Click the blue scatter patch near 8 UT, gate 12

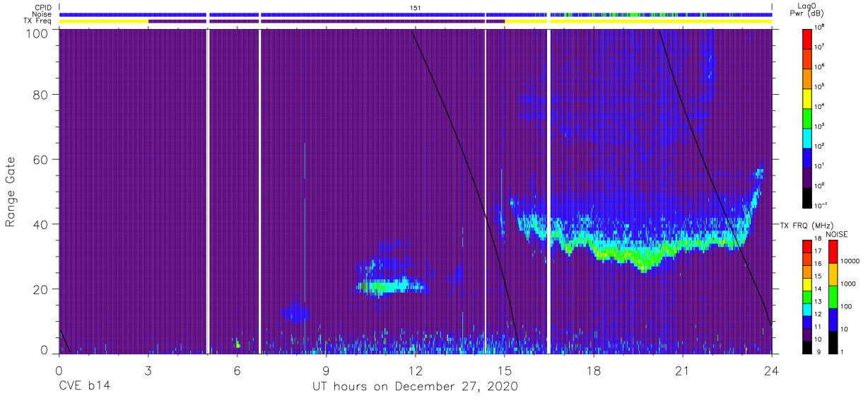click(x=295, y=312)
